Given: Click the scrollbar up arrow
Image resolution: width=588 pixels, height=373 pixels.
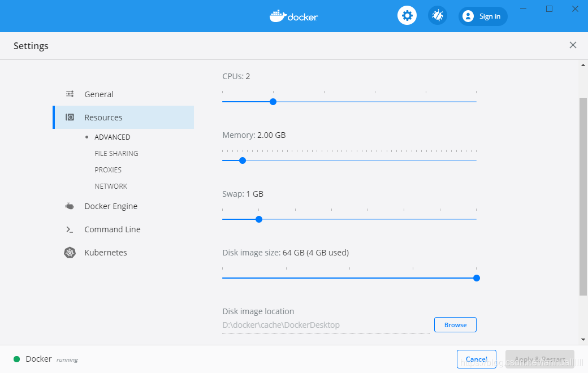Looking at the screenshot, I should [583, 65].
